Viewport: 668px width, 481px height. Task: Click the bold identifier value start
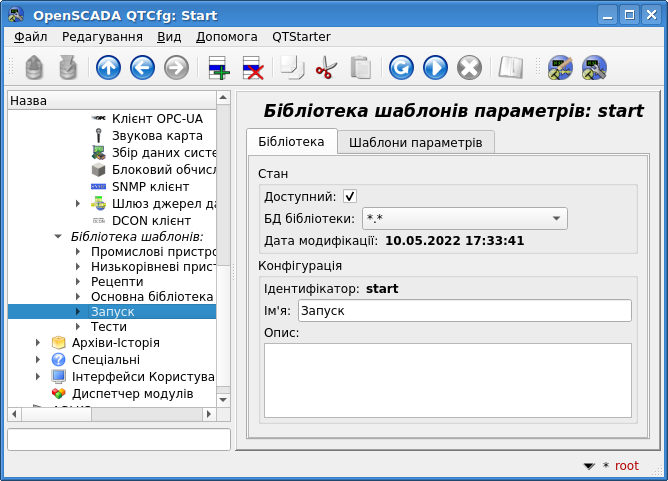382,288
